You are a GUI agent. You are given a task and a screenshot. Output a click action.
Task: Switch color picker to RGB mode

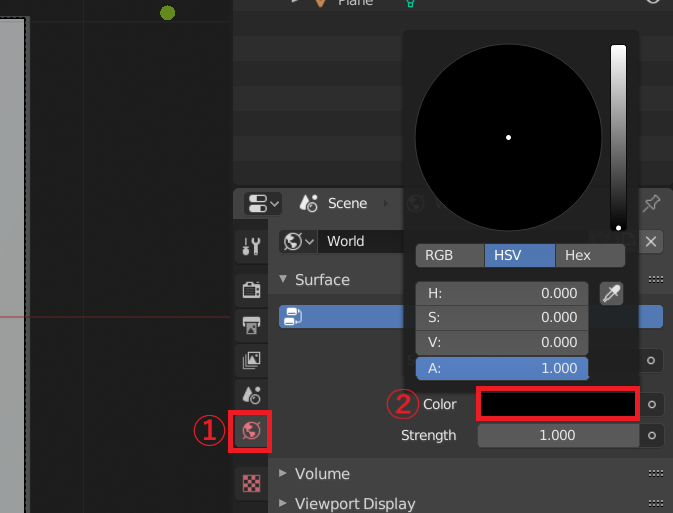coord(450,255)
